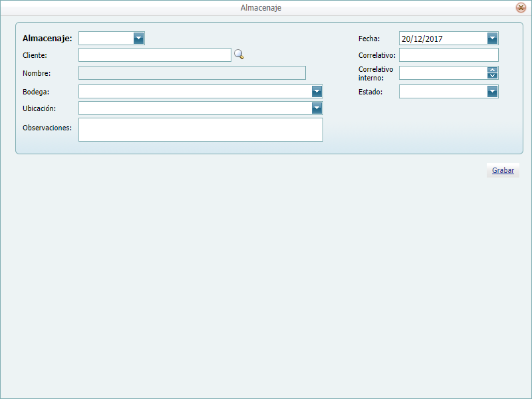Viewport: 532px width, 399px height.
Task: Click the greyed-out Nombre field
Action: click(x=192, y=73)
